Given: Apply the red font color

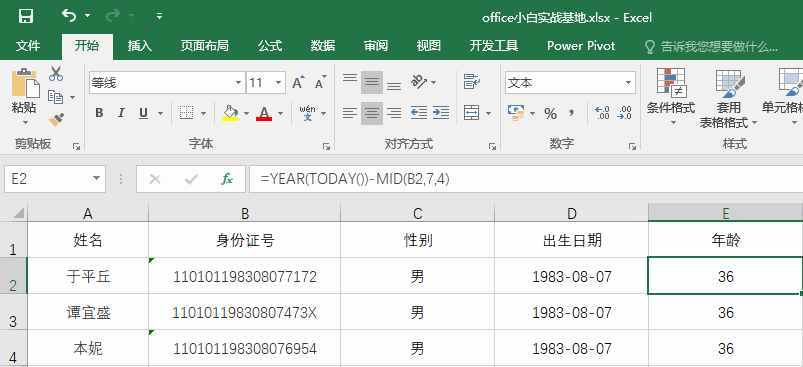Looking at the screenshot, I should click(264, 113).
